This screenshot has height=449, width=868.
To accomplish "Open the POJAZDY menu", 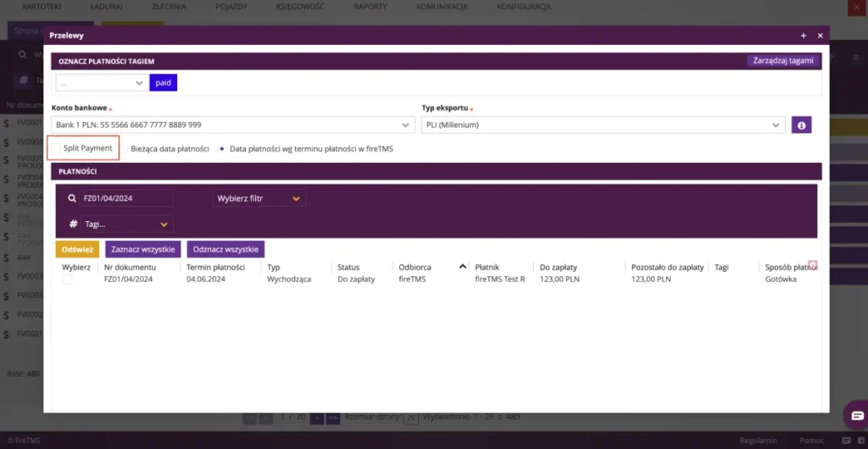I will tap(231, 7).
